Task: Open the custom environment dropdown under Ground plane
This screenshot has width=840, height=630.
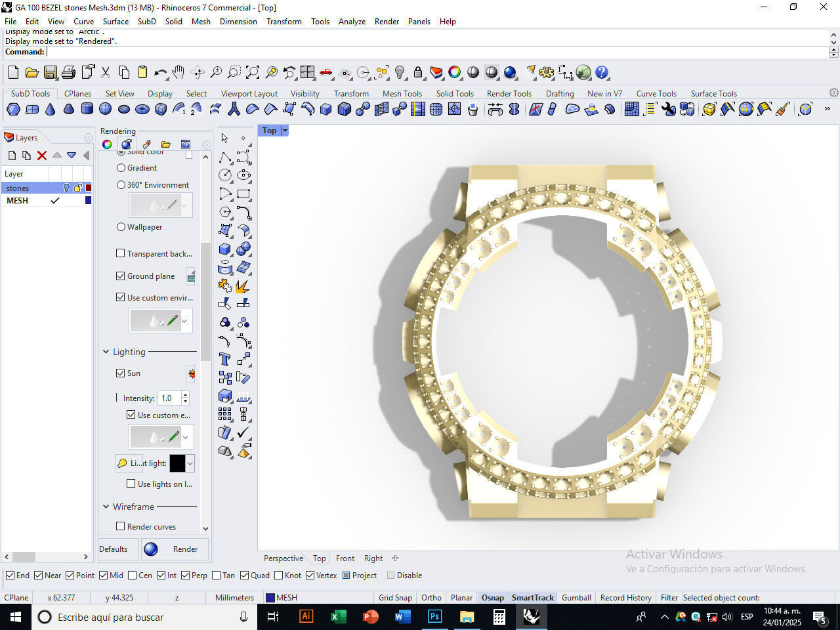Action: click(x=185, y=322)
